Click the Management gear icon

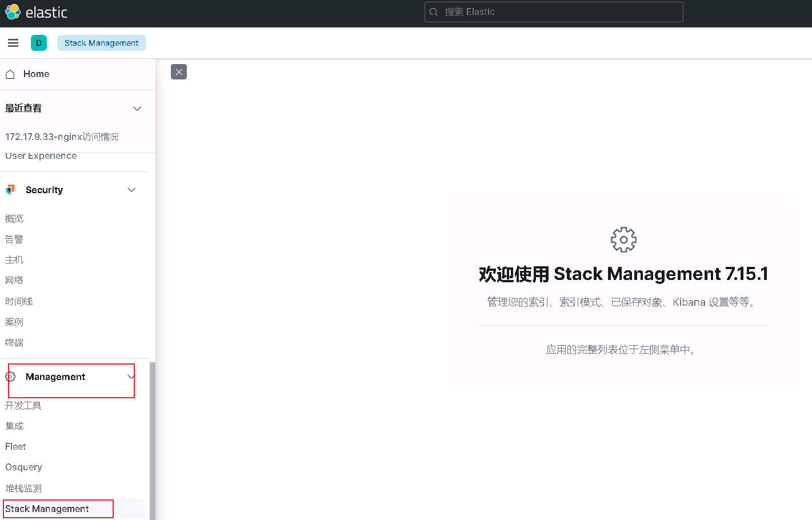10,377
